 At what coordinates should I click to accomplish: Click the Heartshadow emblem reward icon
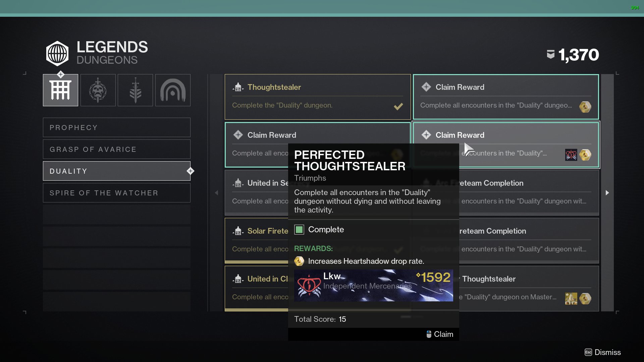tap(571, 155)
